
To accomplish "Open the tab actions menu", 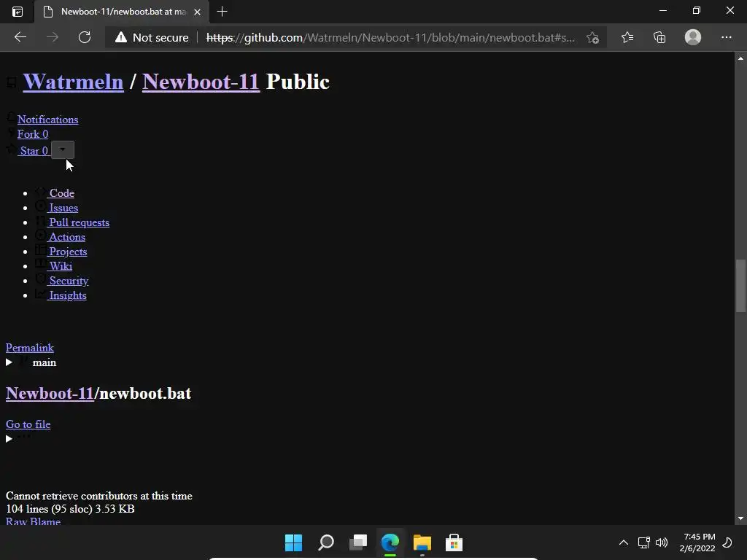I will coord(18,12).
